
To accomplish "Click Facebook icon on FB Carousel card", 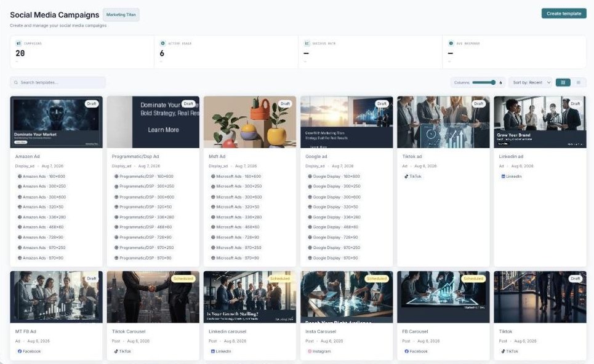I will tap(406, 352).
